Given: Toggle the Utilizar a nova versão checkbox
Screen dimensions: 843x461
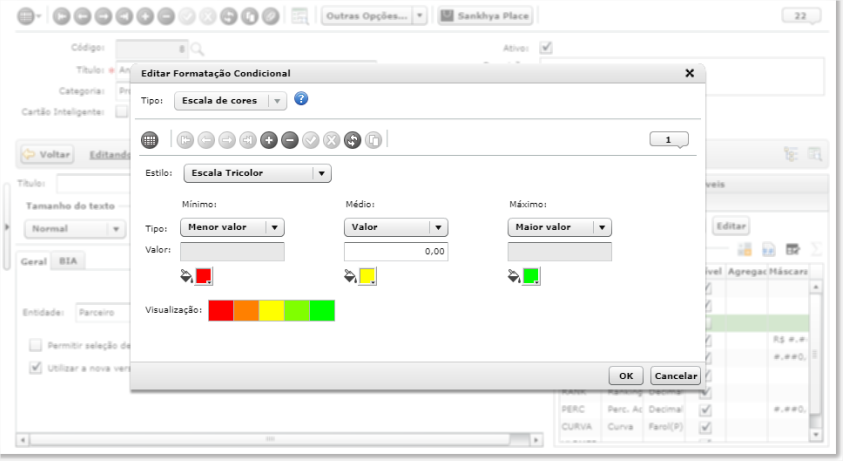Looking at the screenshot, I should 35,368.
